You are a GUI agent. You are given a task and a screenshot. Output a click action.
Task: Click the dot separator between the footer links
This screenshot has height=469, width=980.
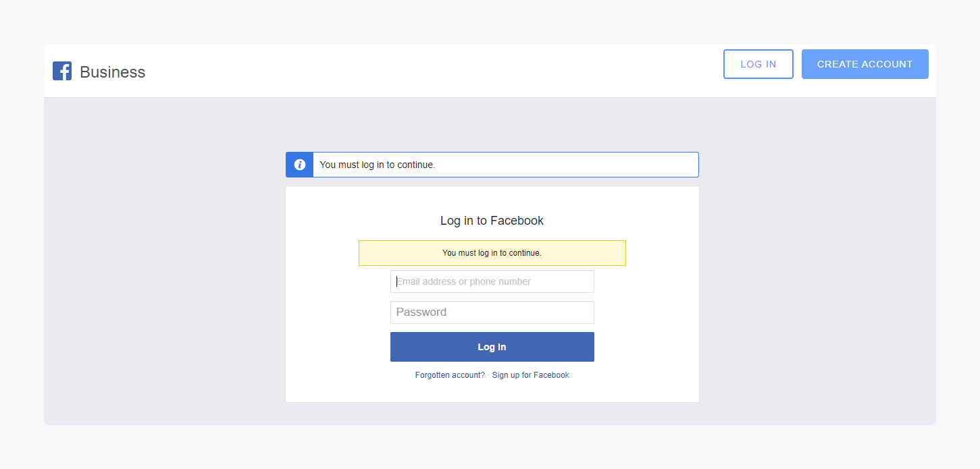[488, 375]
